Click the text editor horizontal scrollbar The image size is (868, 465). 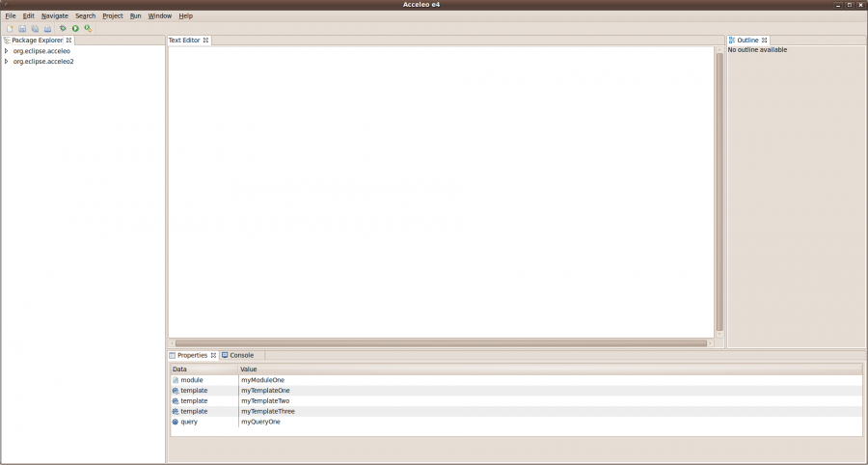(x=441, y=342)
